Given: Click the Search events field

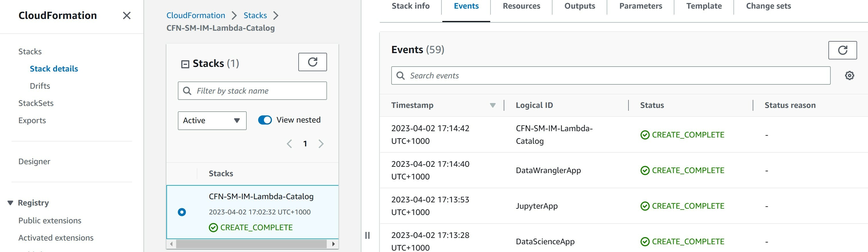Looking at the screenshot, I should coord(611,75).
